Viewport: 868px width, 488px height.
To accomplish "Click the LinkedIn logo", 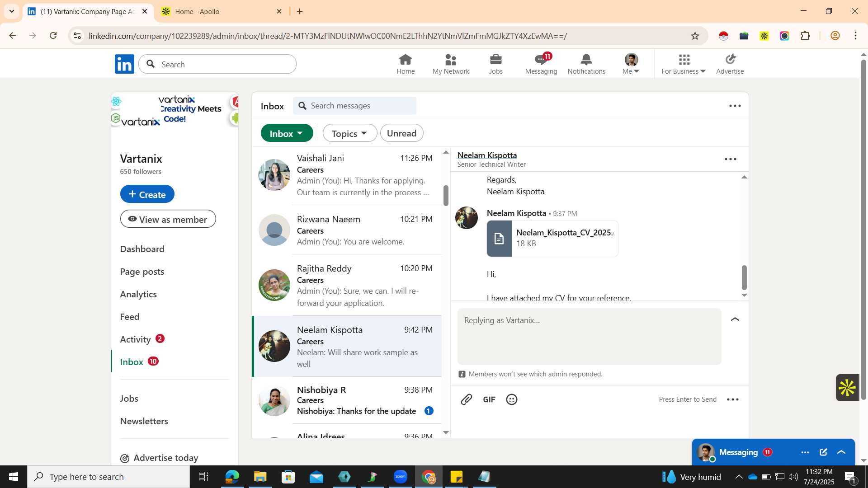I will pyautogui.click(x=124, y=64).
